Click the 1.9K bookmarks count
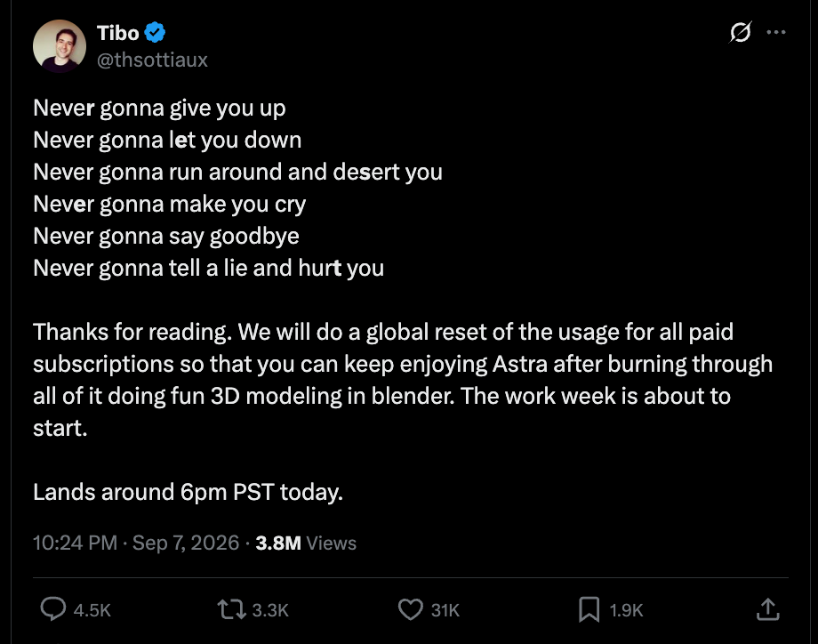This screenshot has width=818, height=644. pyautogui.click(x=626, y=610)
